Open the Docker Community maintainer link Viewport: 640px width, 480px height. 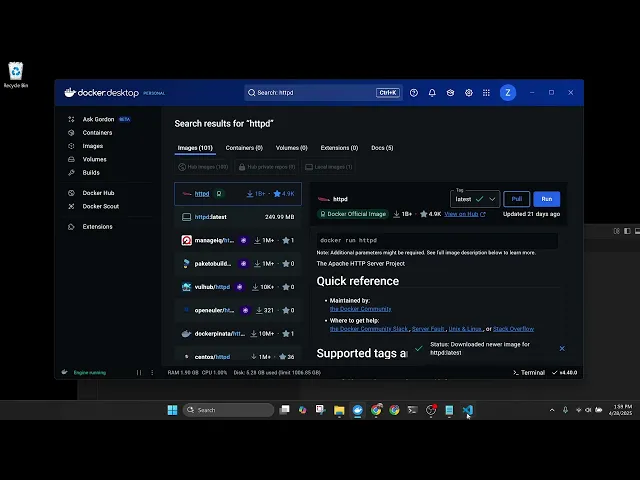tap(360, 309)
